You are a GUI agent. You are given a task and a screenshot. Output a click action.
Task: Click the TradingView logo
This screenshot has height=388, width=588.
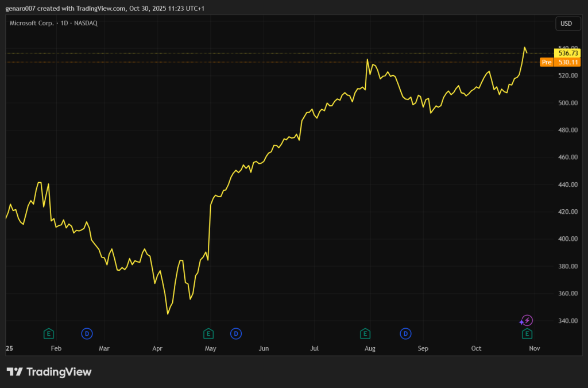click(49, 372)
